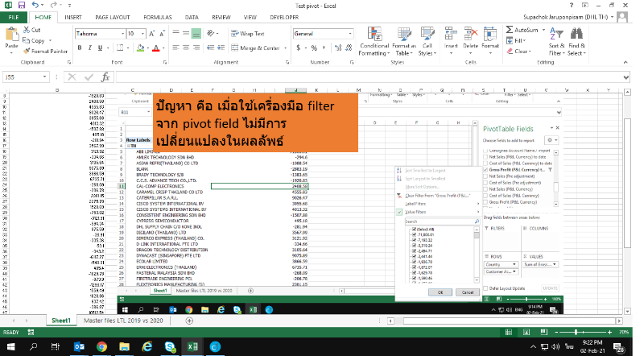The height and width of the screenshot is (356, 644).
Task: Apply Bold formatting from the ribbon
Action: coord(78,48)
